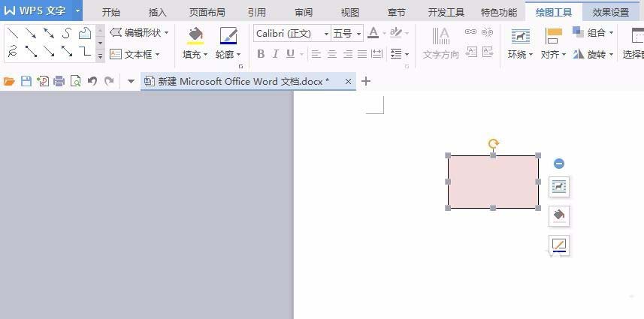This screenshot has height=319, width=644.
Task: Toggle italic formatting
Action: click(276, 54)
